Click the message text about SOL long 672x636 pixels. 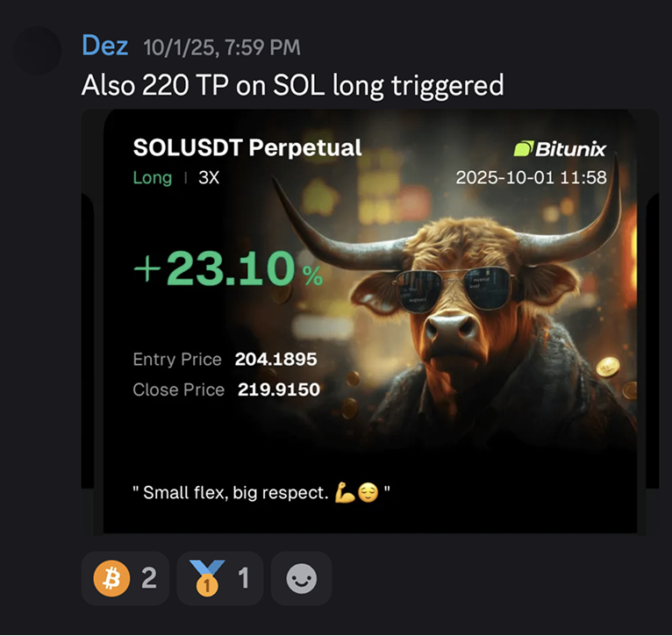292,85
